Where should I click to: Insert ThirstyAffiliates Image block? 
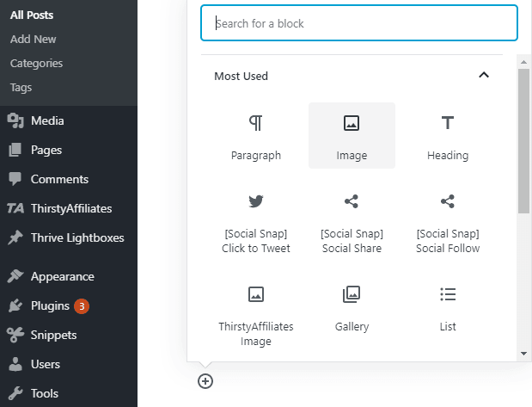point(255,314)
